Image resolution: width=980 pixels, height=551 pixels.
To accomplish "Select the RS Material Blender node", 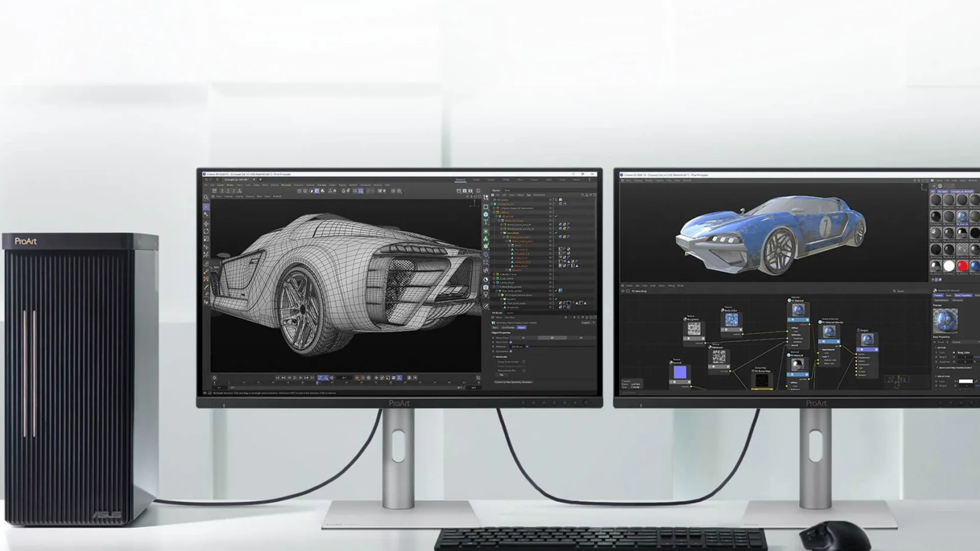I will click(x=830, y=342).
